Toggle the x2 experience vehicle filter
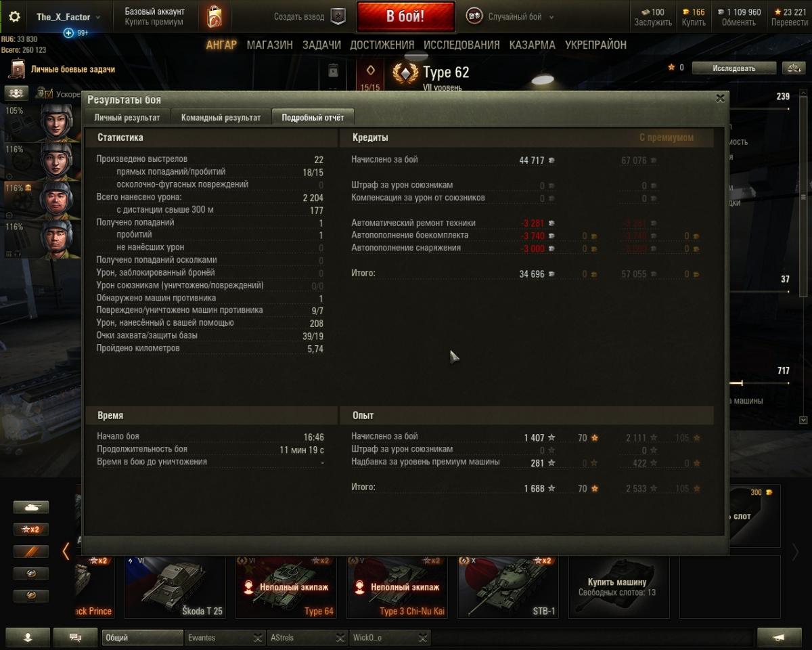 [31, 529]
